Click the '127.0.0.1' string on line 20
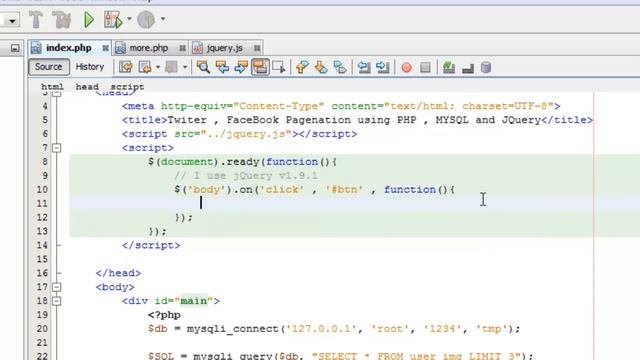The image size is (640, 360). [x=321, y=329]
